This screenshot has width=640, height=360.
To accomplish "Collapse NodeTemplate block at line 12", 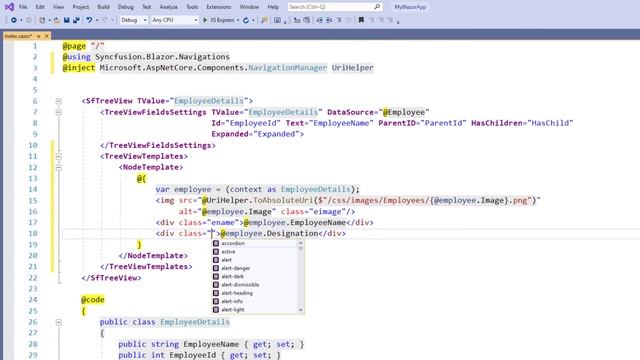I will (59, 167).
